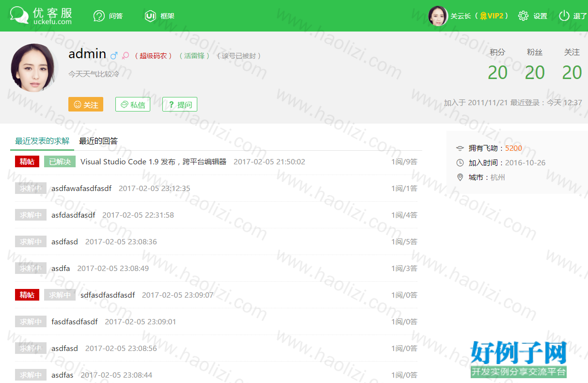The image size is (588, 383).
Task: Open post sdfasdfasdfasdf
Action: pyautogui.click(x=108, y=295)
